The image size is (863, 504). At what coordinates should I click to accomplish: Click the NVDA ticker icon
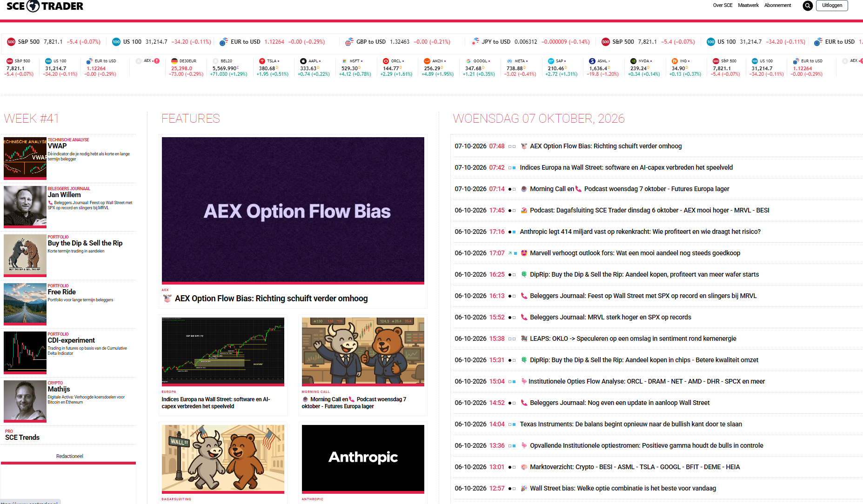[634, 61]
